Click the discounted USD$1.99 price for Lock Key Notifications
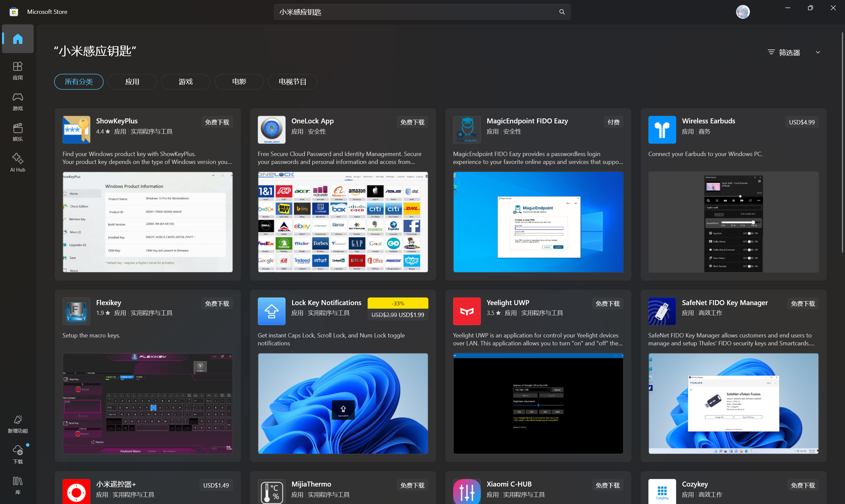The height and width of the screenshot is (504, 845). (411, 315)
